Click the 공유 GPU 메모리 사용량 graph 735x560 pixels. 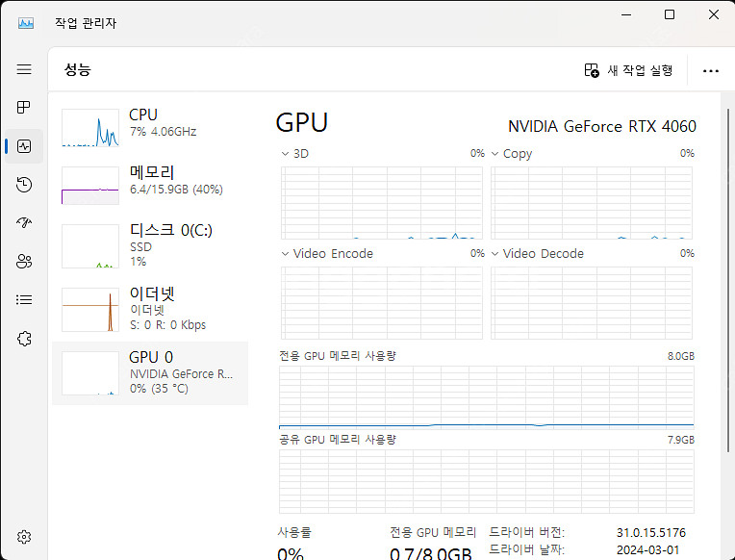[x=487, y=481]
